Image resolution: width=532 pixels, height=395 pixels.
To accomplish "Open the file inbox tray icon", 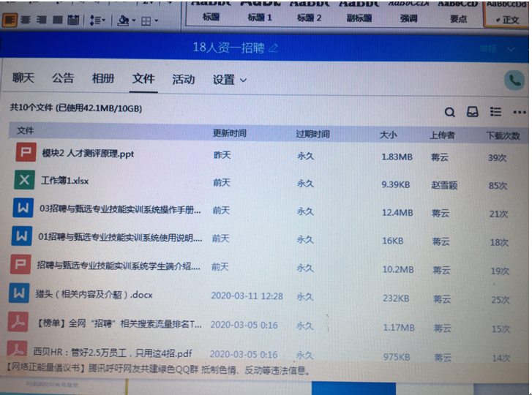I will pyautogui.click(x=473, y=112).
